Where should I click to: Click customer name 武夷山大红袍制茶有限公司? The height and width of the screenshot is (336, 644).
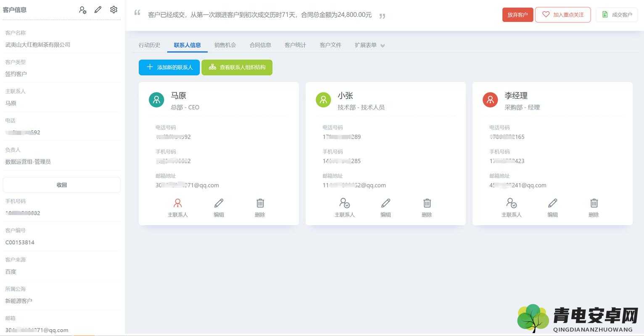click(x=38, y=45)
